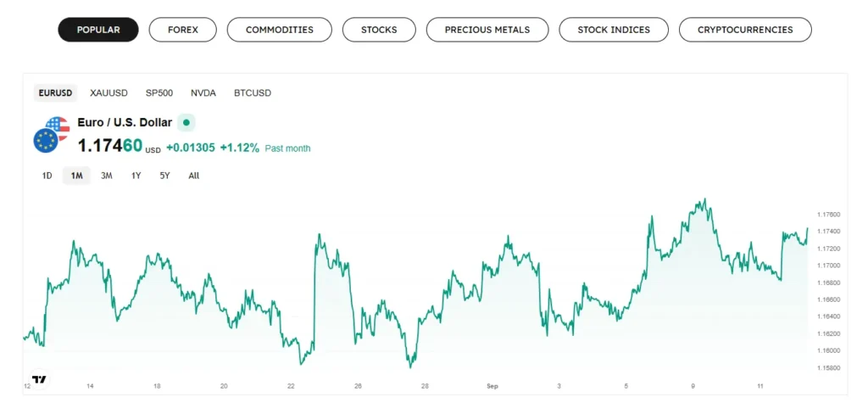Show the All time range
This screenshot has width=868, height=414.
pos(194,176)
